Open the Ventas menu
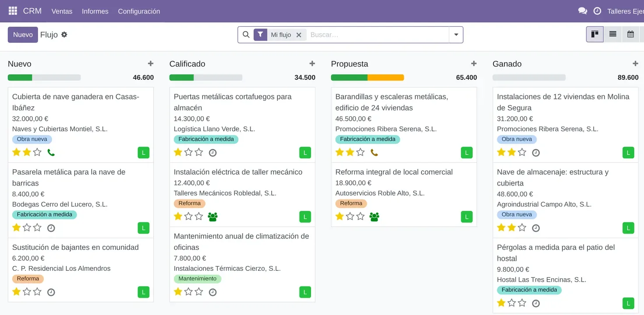 [62, 11]
